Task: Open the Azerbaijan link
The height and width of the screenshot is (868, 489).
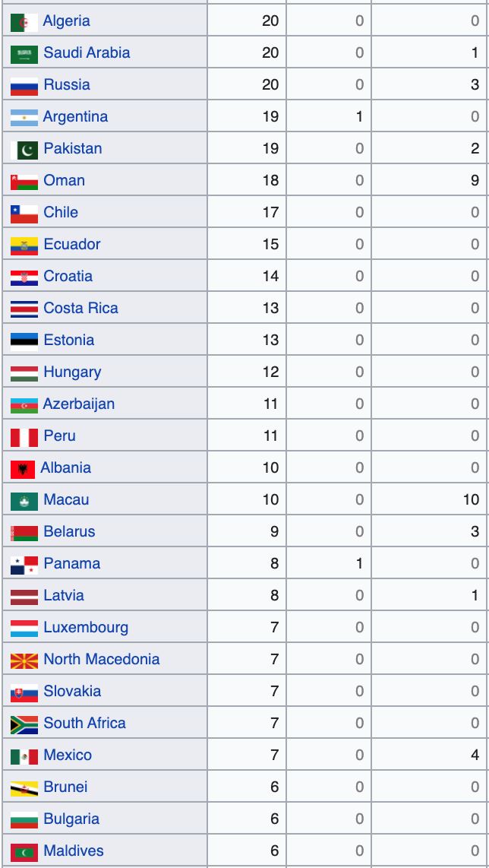Action: 79,404
